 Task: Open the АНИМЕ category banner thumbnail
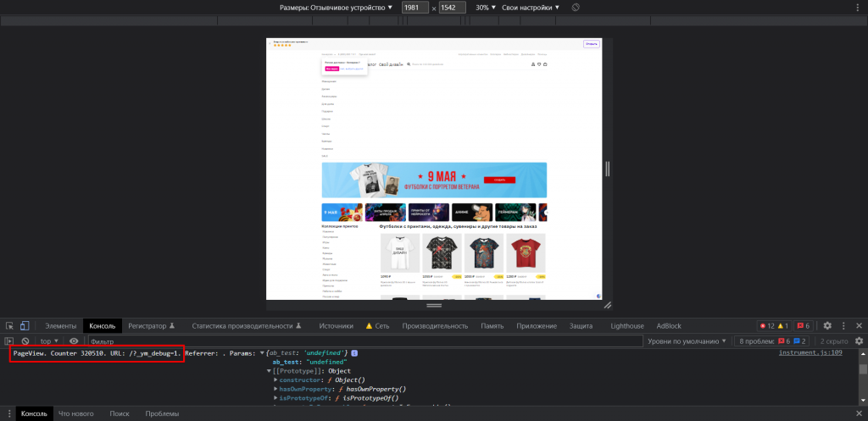click(x=470, y=212)
